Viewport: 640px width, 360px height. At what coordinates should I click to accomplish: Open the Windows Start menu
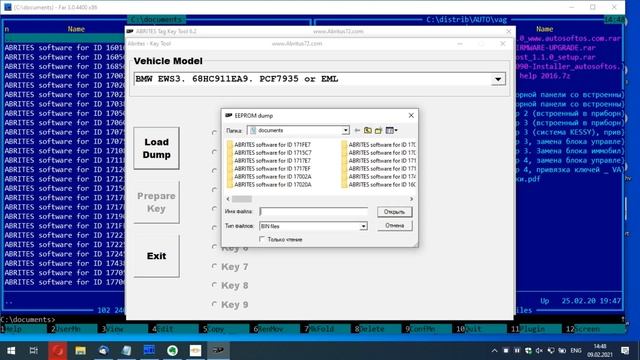(11, 351)
